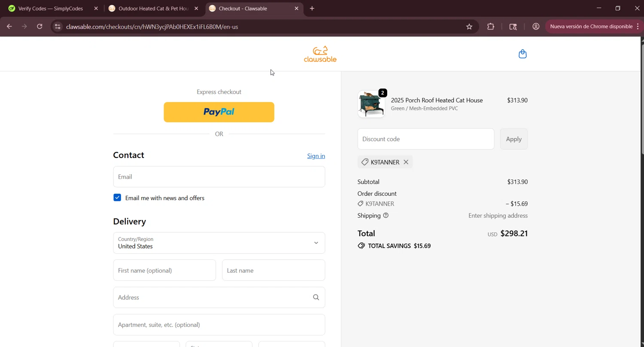This screenshot has height=347, width=644.
Task: Click the Apply discount button
Action: click(x=514, y=139)
